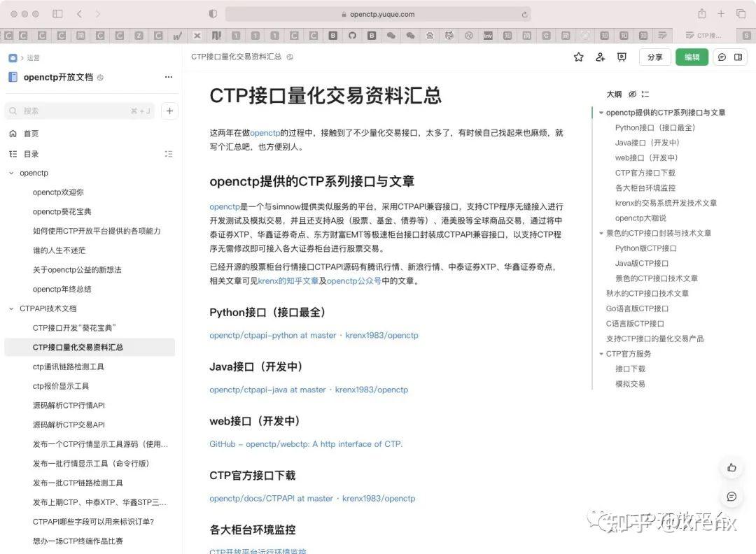Click the add collaborator icon
Screen dimensions: 756x554
600,57
